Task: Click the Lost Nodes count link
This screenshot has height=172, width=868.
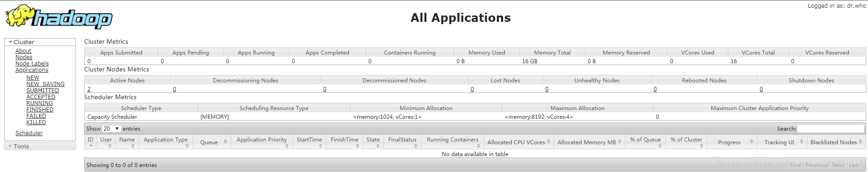Action: pos(472,89)
